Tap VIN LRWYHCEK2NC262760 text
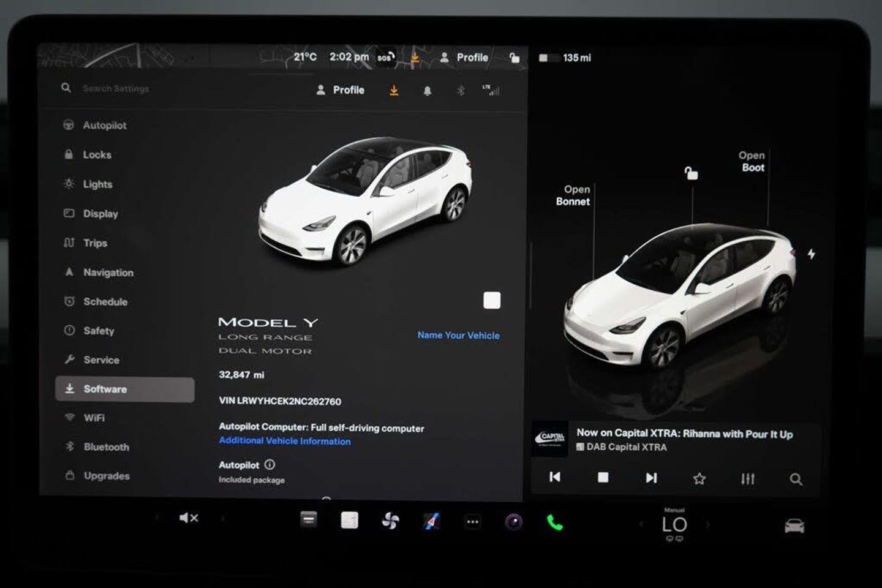 (x=280, y=401)
